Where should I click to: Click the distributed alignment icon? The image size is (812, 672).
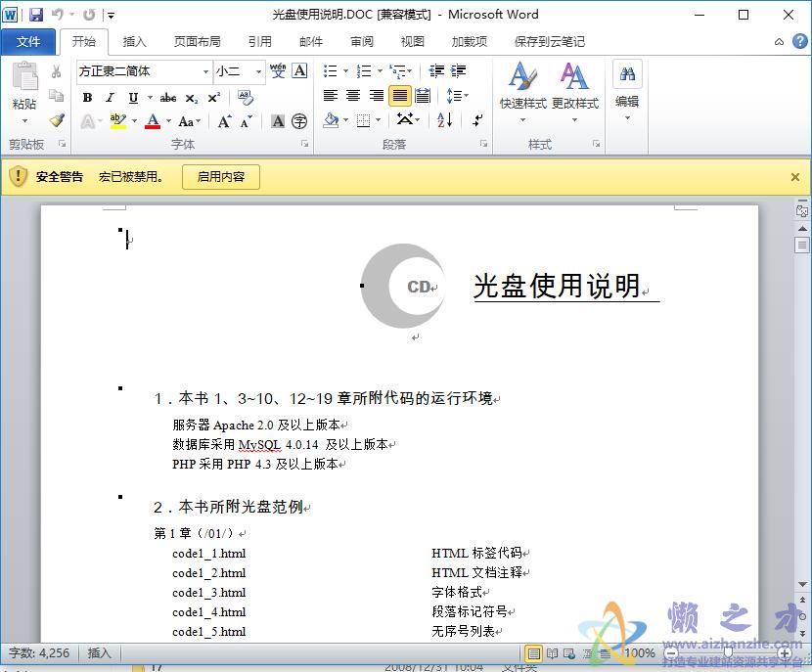coord(423,96)
